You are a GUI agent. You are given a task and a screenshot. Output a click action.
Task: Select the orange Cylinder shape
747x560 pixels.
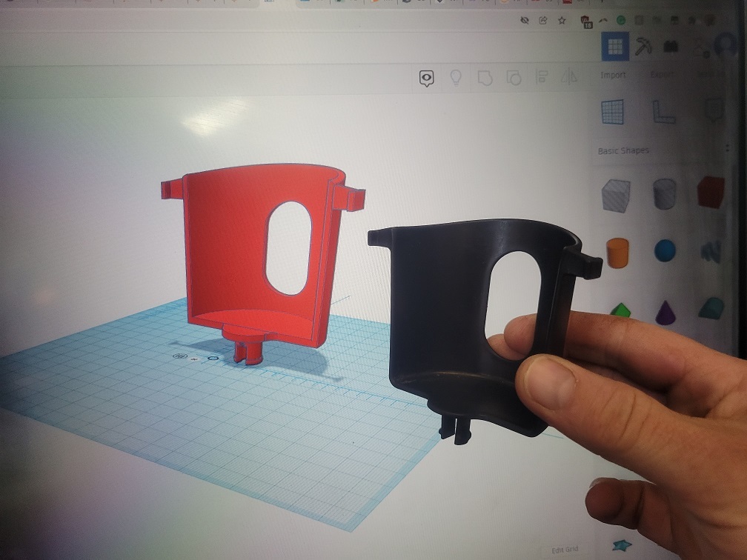[617, 253]
